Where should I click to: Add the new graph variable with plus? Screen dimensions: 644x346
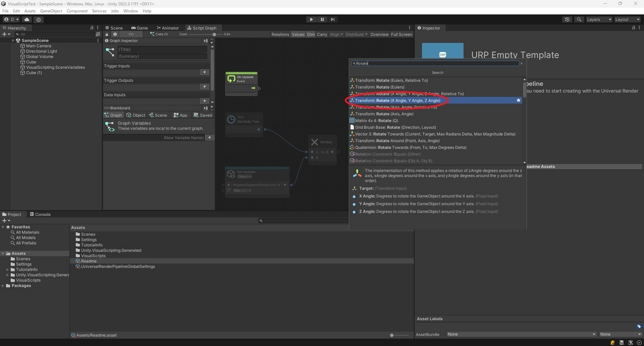(x=210, y=138)
